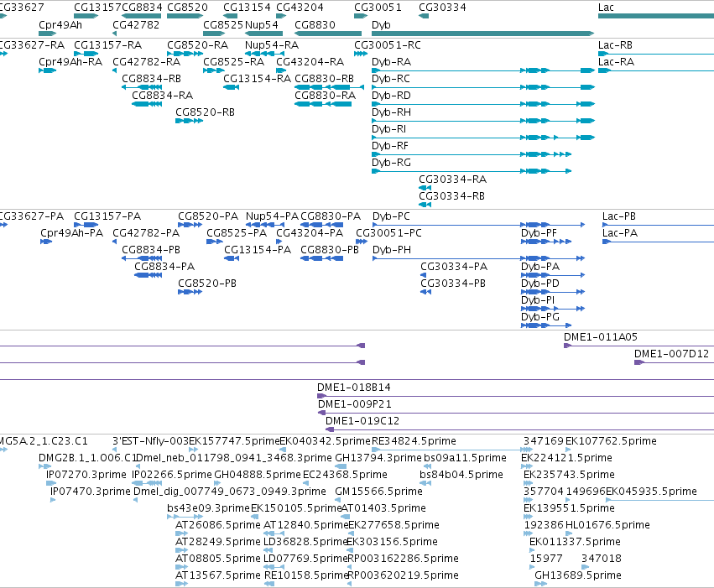Image resolution: width=714 pixels, height=588 pixels.
Task: Click protein CG43204-PA label
Action: point(310,232)
